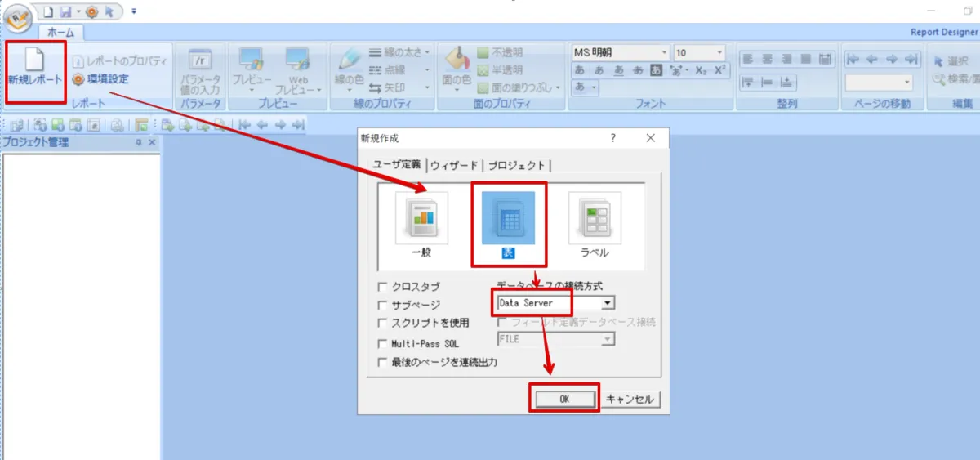Select the 一般 report type icon
This screenshot has height=460, width=980.
421,219
